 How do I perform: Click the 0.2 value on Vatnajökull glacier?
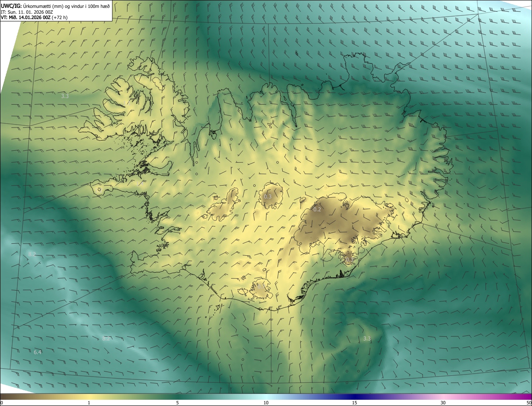pos(317,210)
